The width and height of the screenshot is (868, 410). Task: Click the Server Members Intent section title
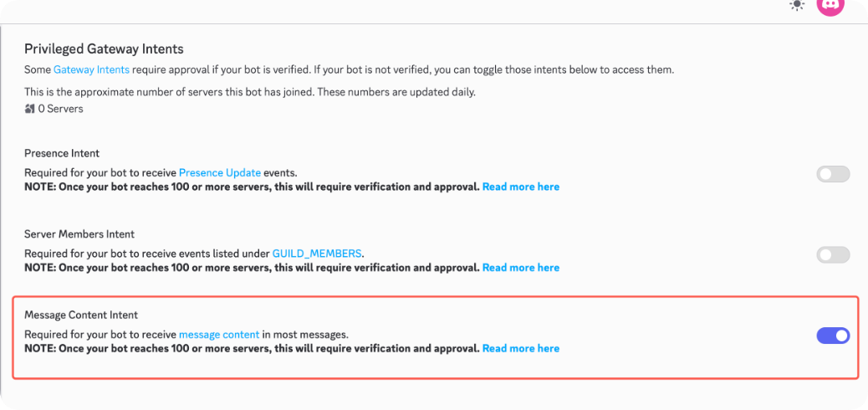[79, 234]
